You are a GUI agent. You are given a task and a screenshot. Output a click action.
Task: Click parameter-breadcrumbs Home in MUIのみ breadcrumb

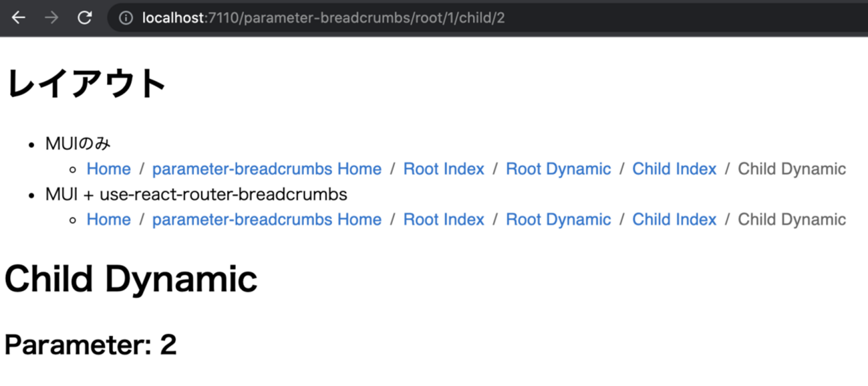[x=267, y=169]
